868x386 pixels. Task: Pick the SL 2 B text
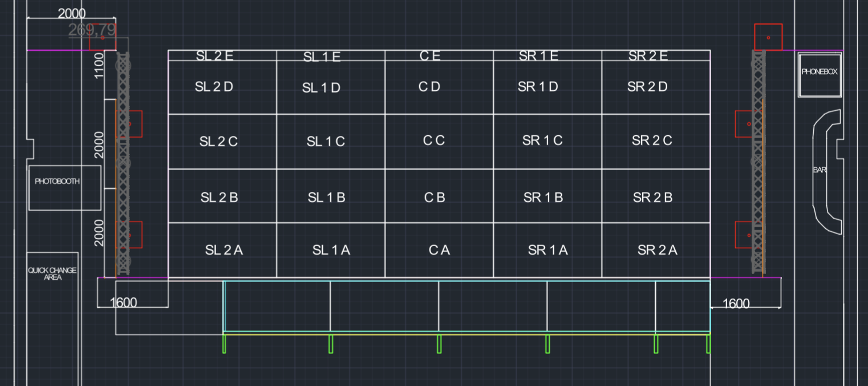219,198
